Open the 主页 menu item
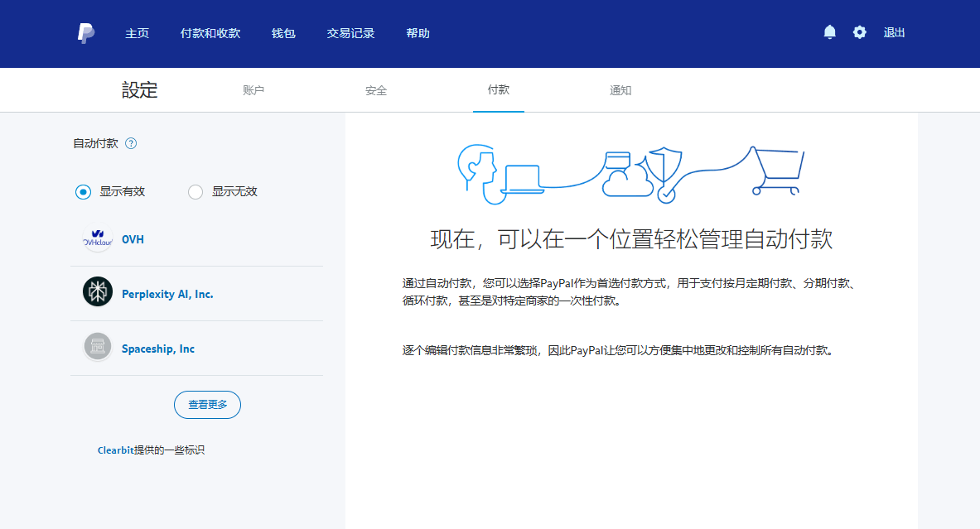This screenshot has height=529, width=980. (137, 33)
